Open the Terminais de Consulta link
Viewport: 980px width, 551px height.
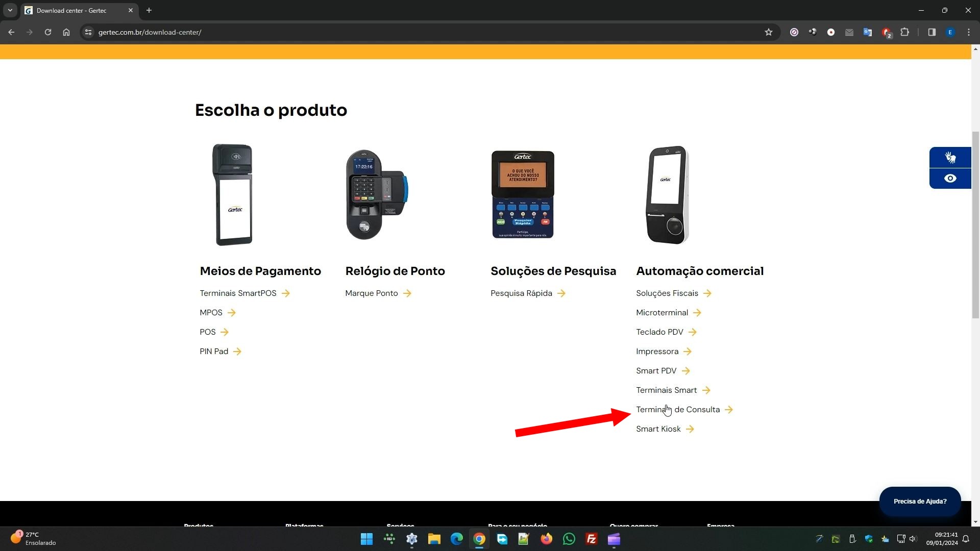click(x=684, y=410)
